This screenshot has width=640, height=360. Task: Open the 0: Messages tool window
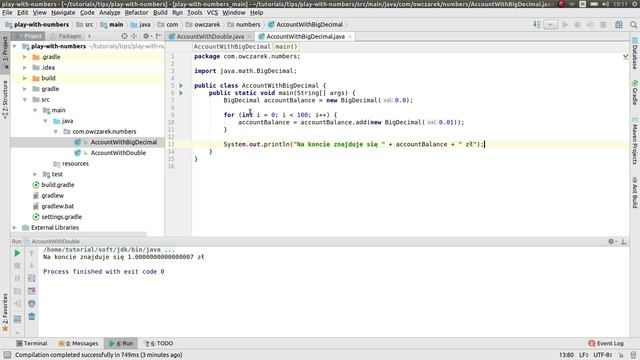[78, 344]
